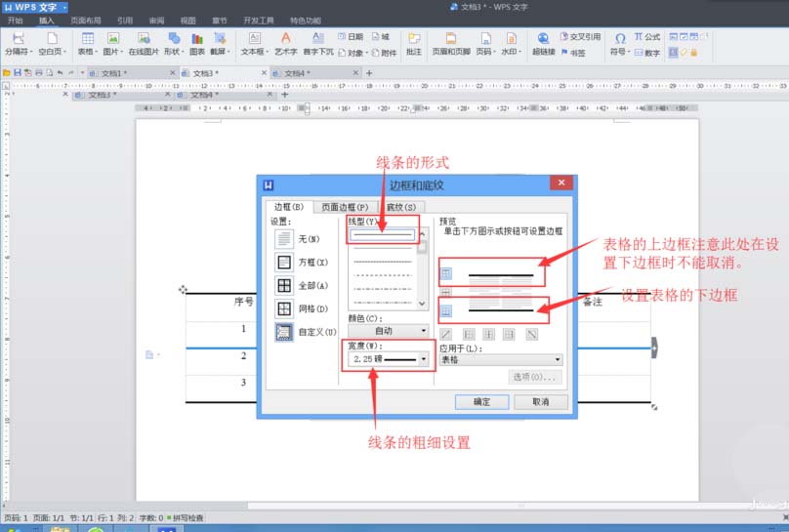Open the 颜色 border color picker

click(x=389, y=331)
